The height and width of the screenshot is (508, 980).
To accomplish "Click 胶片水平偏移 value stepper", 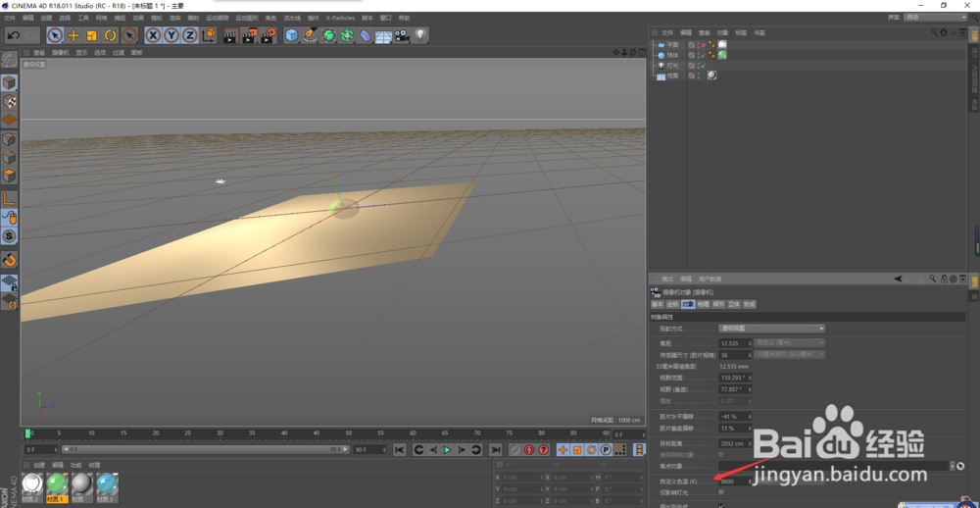I will pyautogui.click(x=750, y=416).
